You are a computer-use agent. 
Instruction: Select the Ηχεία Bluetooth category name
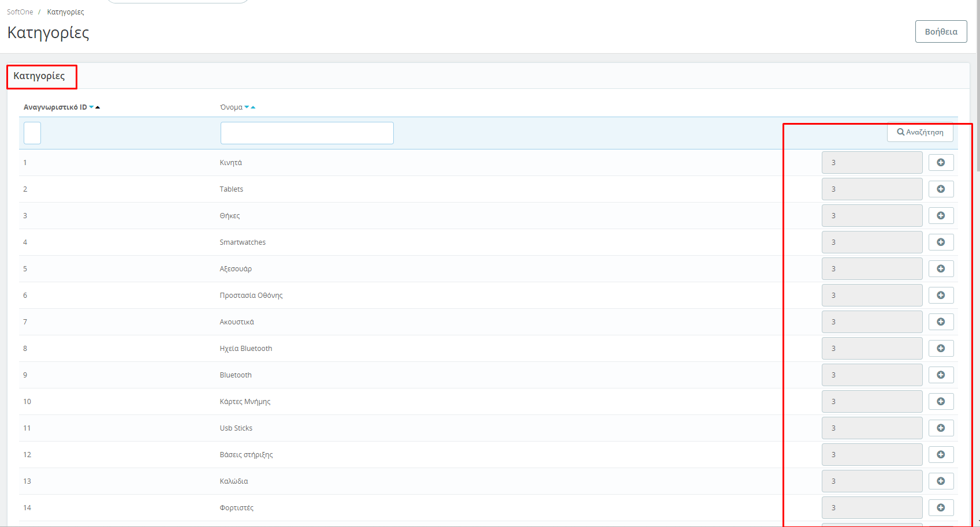[x=246, y=349]
